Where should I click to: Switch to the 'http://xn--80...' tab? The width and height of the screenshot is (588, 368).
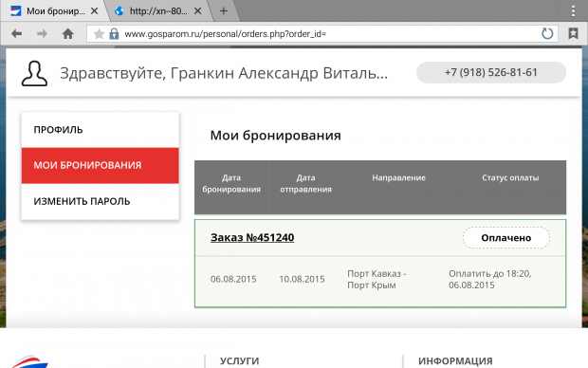coord(158,10)
